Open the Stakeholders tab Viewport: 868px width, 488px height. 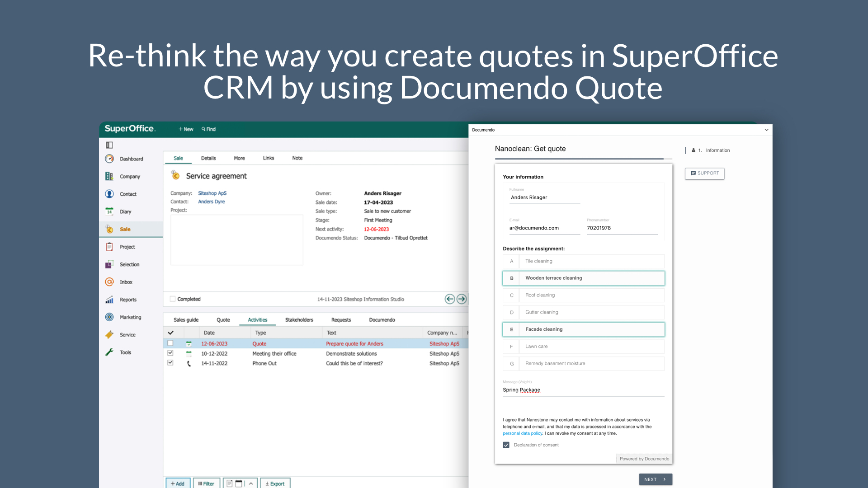(299, 320)
